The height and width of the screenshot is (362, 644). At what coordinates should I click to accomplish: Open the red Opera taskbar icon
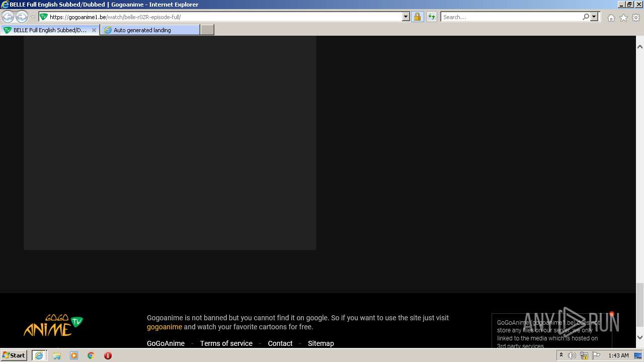click(108, 355)
